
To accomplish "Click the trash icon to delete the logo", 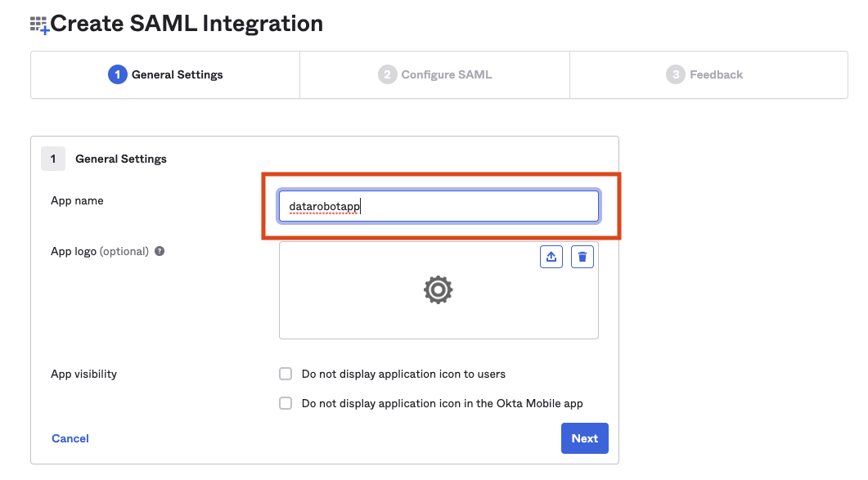I will tap(582, 257).
